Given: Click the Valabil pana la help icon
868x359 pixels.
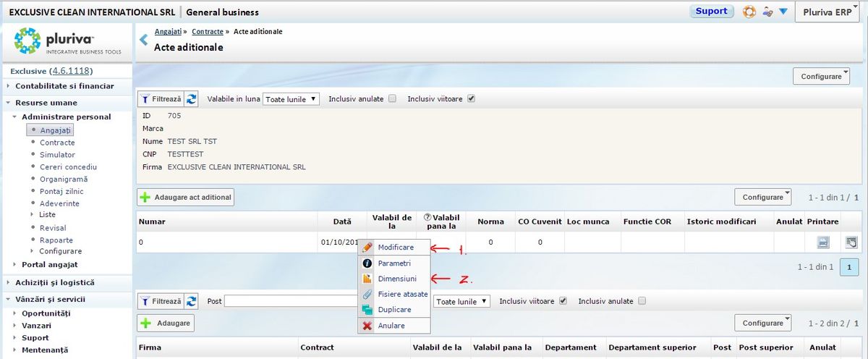Looking at the screenshot, I should [427, 217].
